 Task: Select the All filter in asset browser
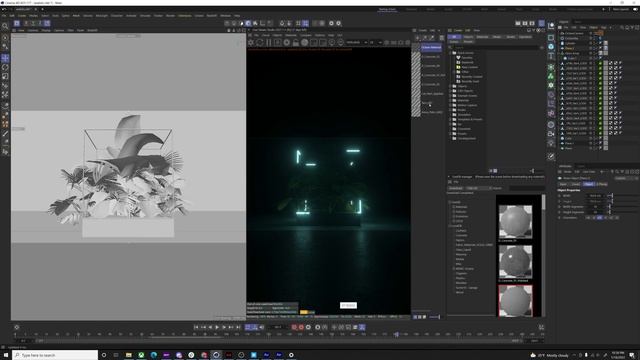(454, 37)
